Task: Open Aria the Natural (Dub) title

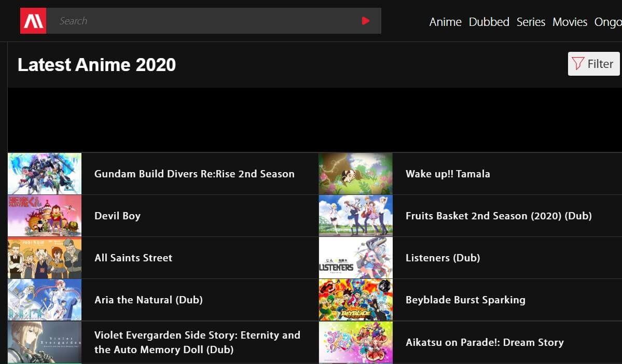Action: click(148, 300)
